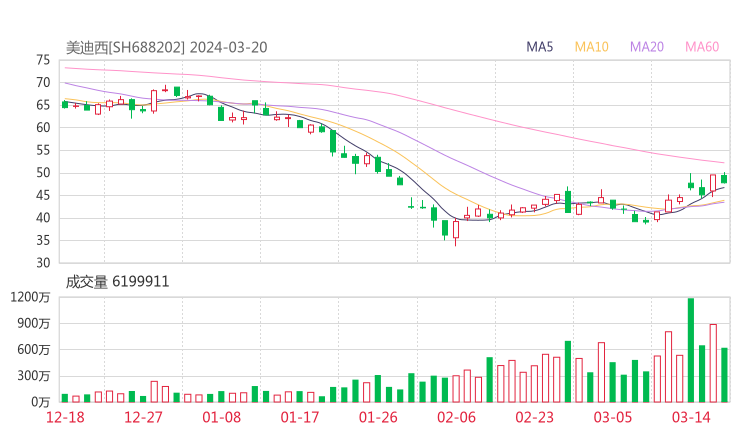Click the 02-06 date axis label

point(456,417)
